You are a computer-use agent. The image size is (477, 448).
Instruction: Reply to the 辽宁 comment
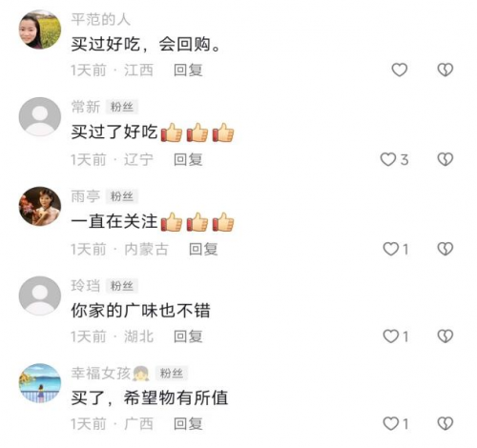(188, 159)
